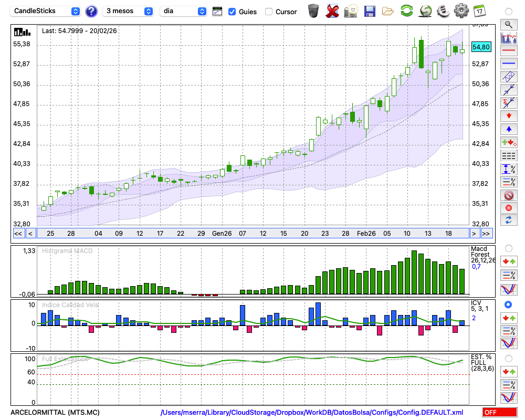Open the CandleSticks chart type dropdown
Viewport: 525px width, 420px height.
(46, 11)
